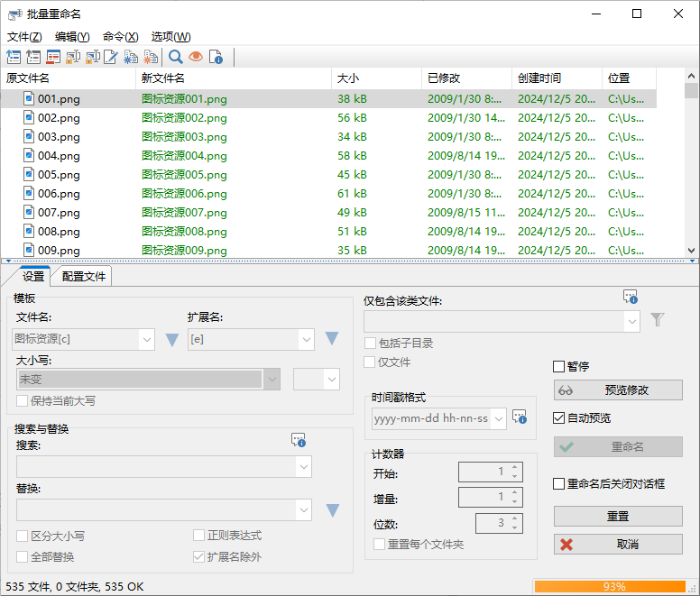The width and height of the screenshot is (700, 596).
Task: Click the first toolbar icon with blue arrow
Action: [x=14, y=58]
